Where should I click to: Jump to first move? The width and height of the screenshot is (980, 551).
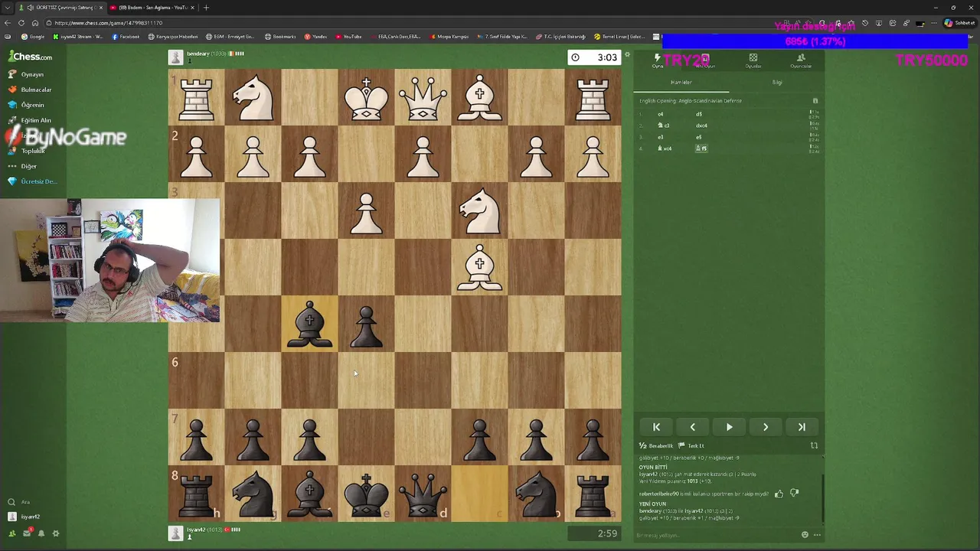(656, 427)
